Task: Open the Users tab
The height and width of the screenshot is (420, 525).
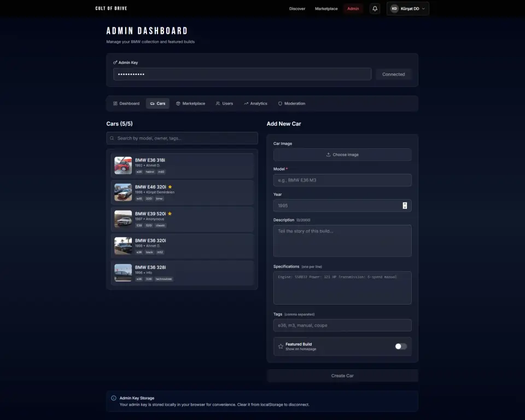Action: coord(224,103)
